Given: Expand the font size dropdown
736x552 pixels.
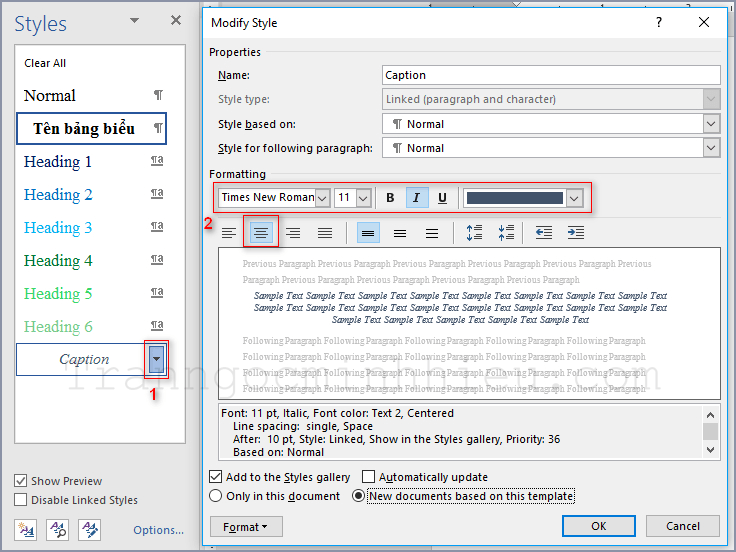Looking at the screenshot, I should click(362, 198).
